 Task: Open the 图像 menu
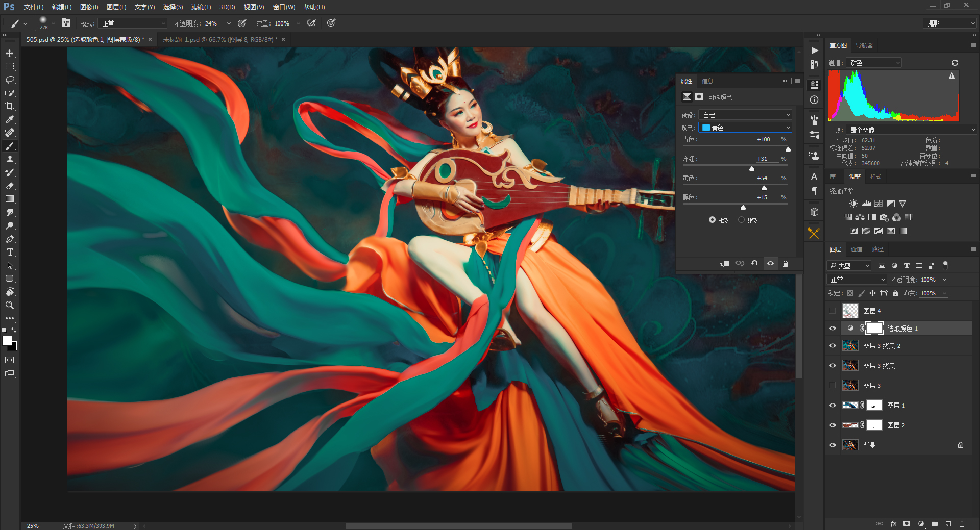89,7
